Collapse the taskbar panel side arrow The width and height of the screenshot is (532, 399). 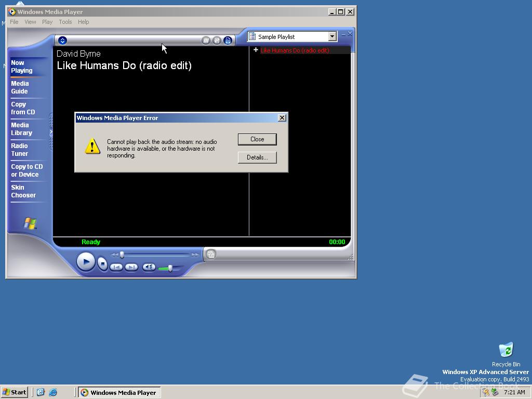(x=51, y=131)
